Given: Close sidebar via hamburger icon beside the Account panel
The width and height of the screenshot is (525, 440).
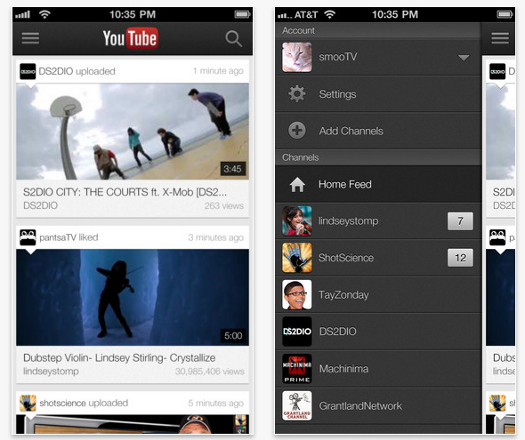Looking at the screenshot, I should coord(500,38).
